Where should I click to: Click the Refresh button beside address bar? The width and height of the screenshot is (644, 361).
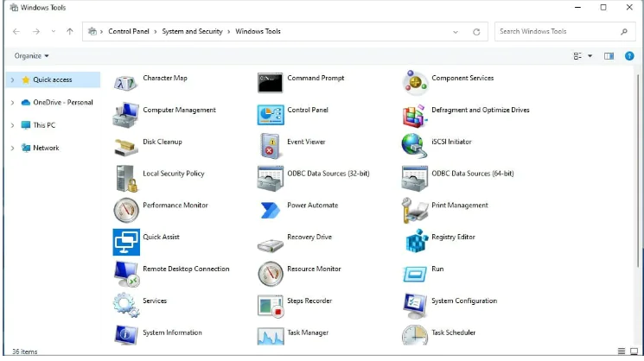pos(476,32)
